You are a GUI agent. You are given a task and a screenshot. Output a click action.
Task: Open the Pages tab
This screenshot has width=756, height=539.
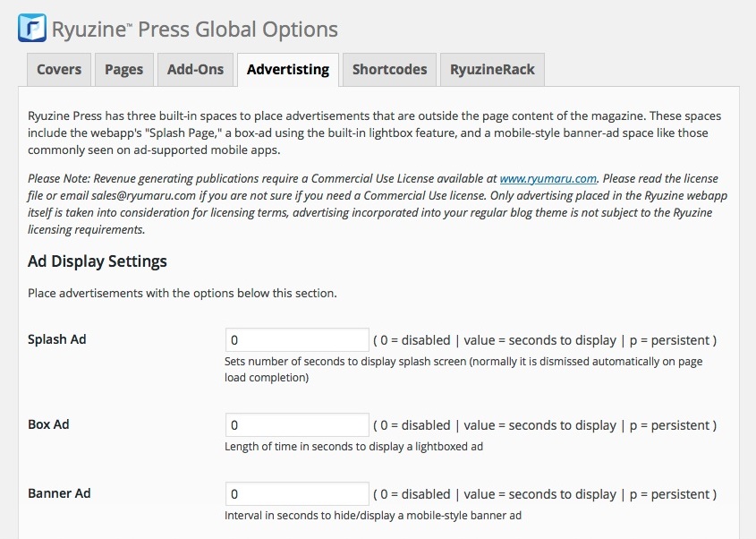pyautogui.click(x=123, y=70)
